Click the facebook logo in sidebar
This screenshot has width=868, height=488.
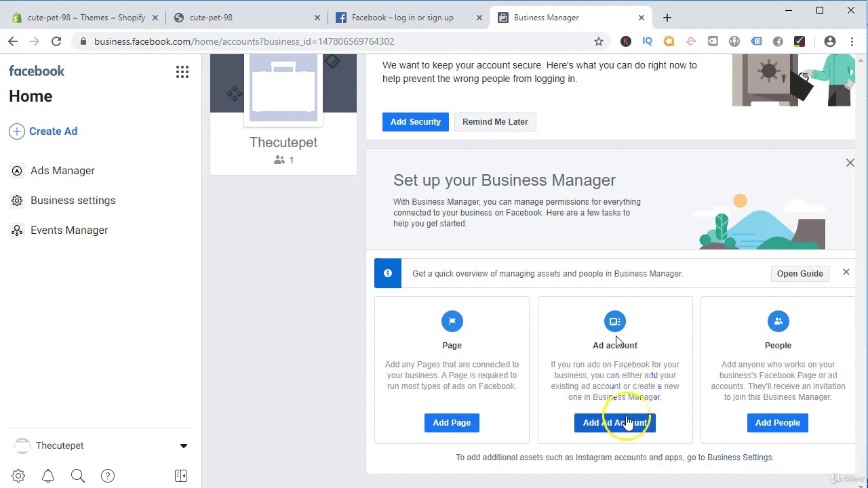37,71
